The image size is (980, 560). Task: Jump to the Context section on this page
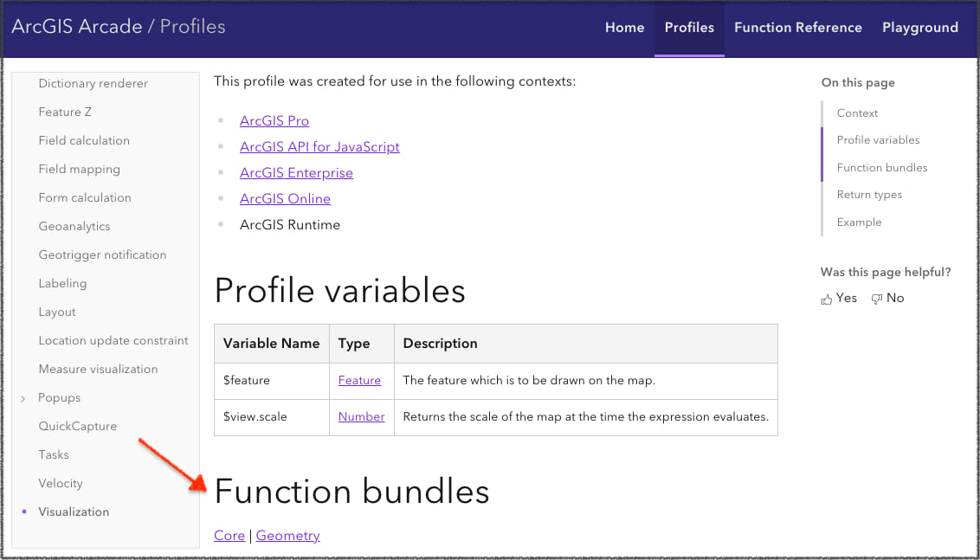coord(857,113)
